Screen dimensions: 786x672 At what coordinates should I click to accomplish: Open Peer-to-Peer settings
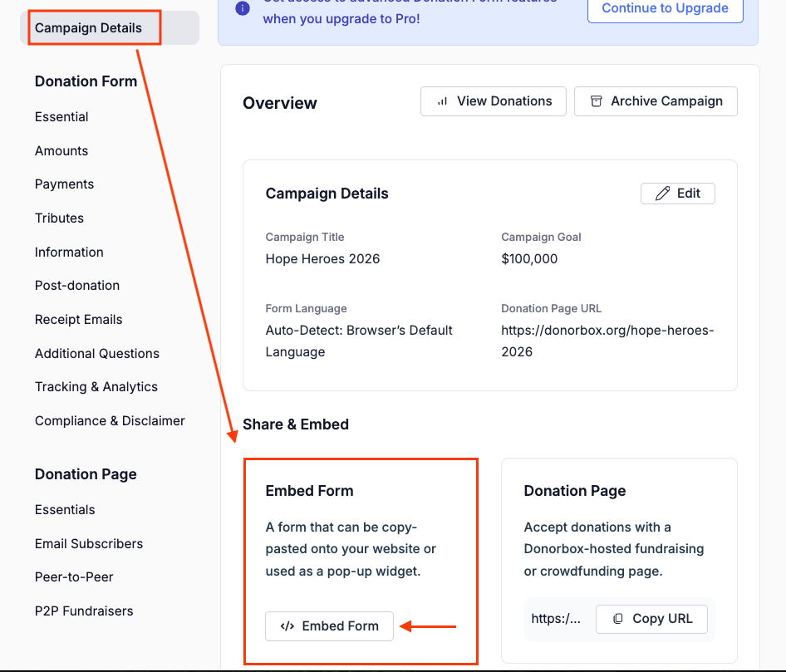coord(74,577)
